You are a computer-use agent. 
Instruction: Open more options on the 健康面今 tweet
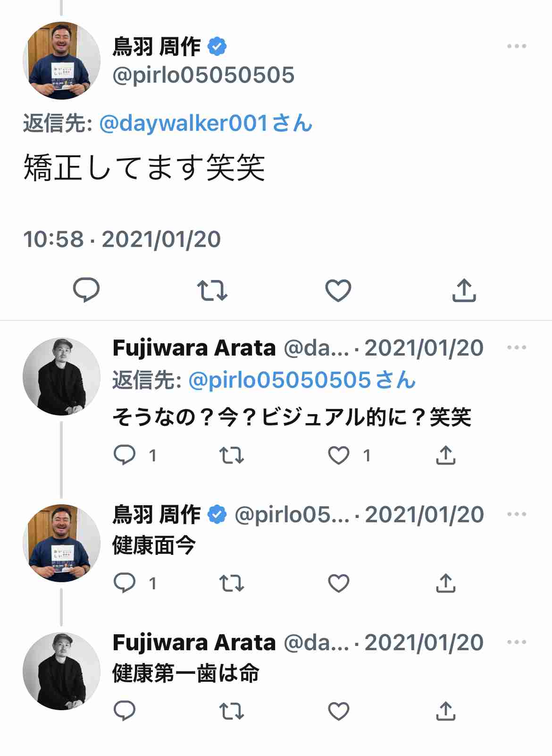pyautogui.click(x=517, y=514)
